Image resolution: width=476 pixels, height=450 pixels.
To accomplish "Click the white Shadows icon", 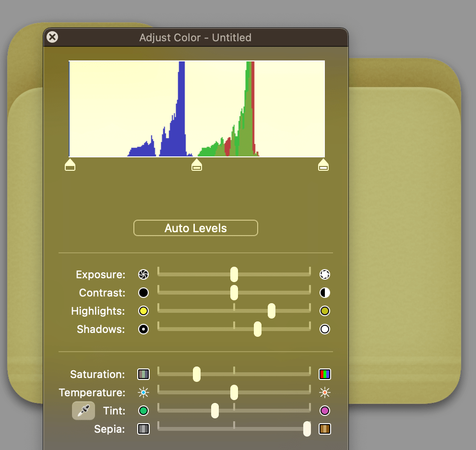I will (x=325, y=329).
